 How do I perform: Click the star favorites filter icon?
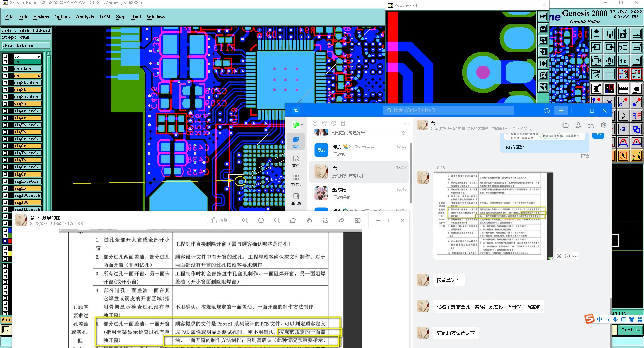(x=324, y=123)
